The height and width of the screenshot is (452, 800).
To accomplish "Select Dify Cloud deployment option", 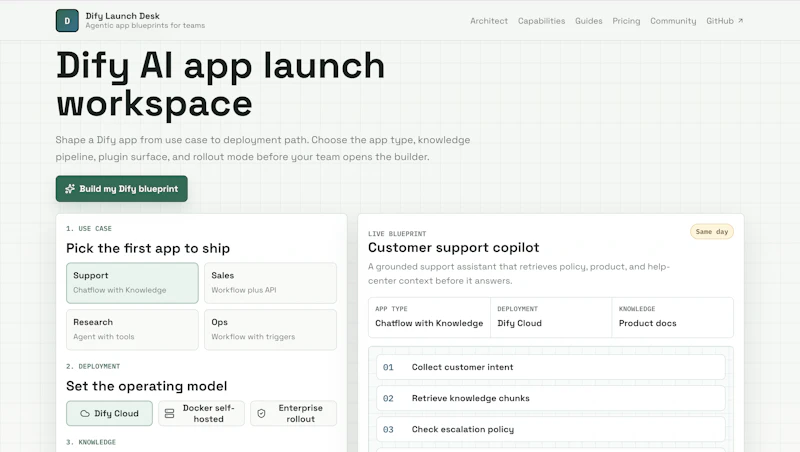I will (x=109, y=413).
